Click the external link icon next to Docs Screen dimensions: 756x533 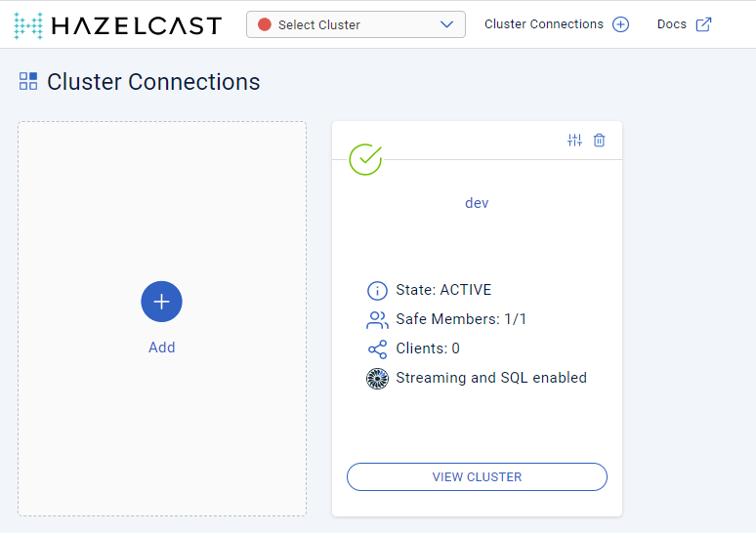coord(703,24)
